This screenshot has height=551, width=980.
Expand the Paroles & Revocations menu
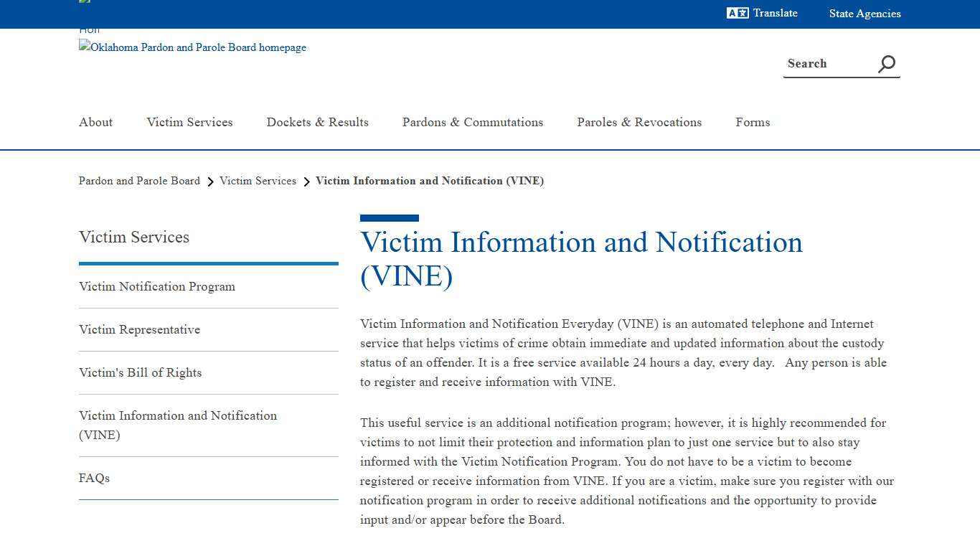point(639,122)
